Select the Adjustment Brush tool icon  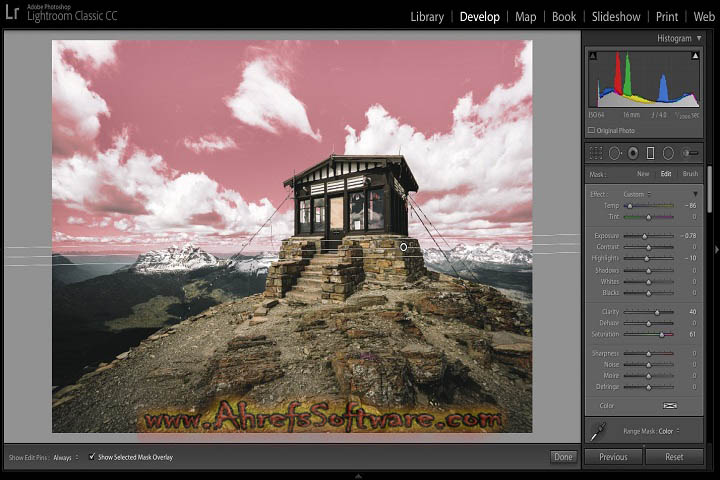click(x=691, y=153)
